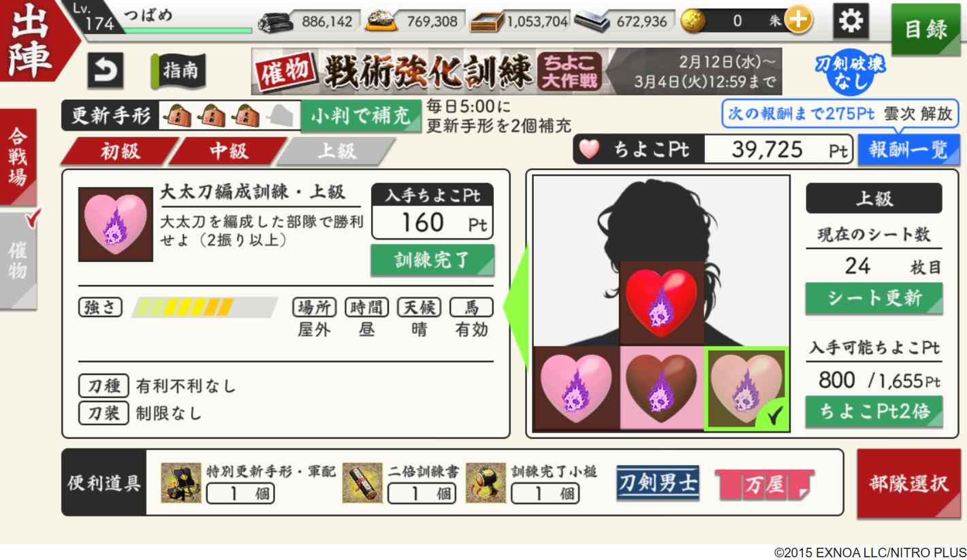Click the 部隊選択 button
Viewport: 967px width, 560px height.
click(x=908, y=483)
